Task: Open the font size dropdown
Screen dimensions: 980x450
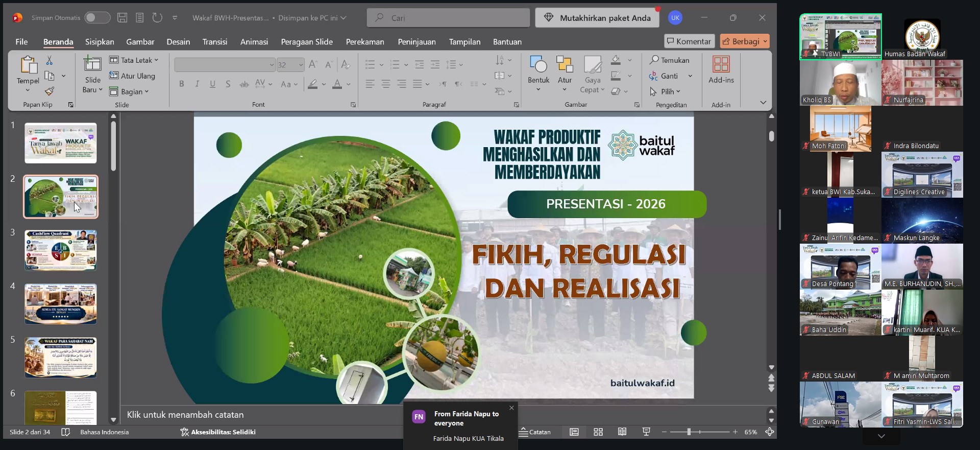Action: (301, 65)
